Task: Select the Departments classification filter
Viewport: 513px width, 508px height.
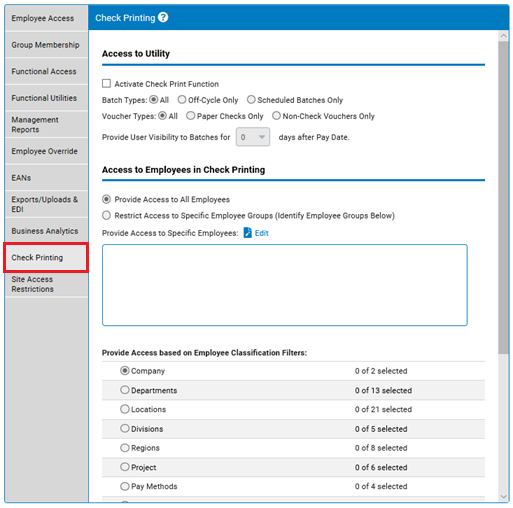Action: 125,390
